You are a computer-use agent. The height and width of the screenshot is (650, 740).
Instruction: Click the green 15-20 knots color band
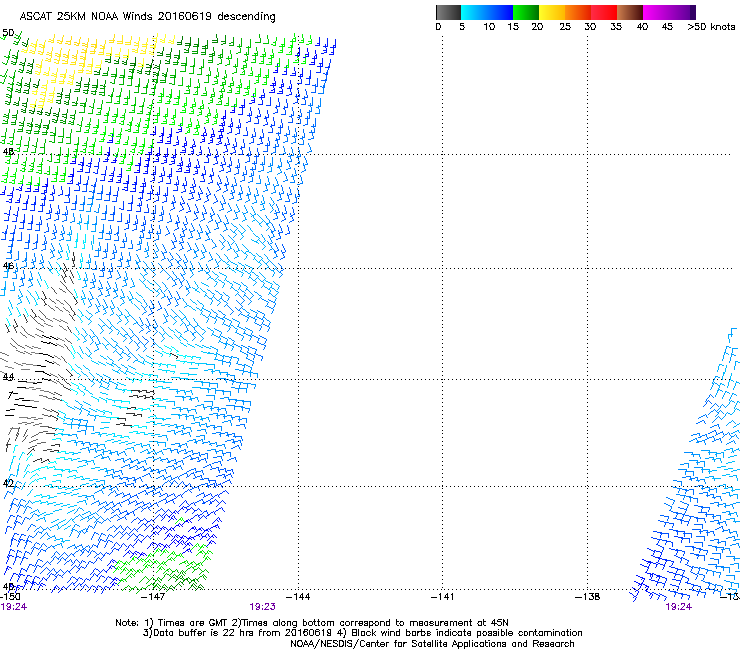[526, 12]
